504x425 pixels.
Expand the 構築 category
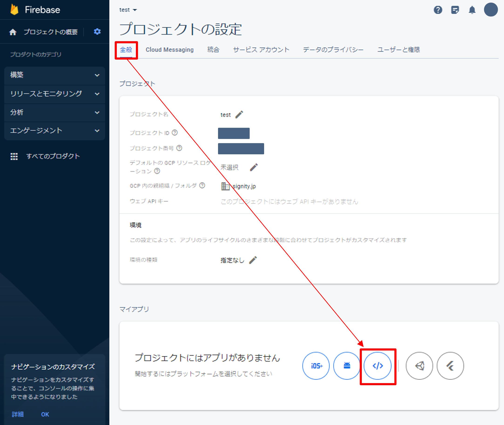pos(55,75)
